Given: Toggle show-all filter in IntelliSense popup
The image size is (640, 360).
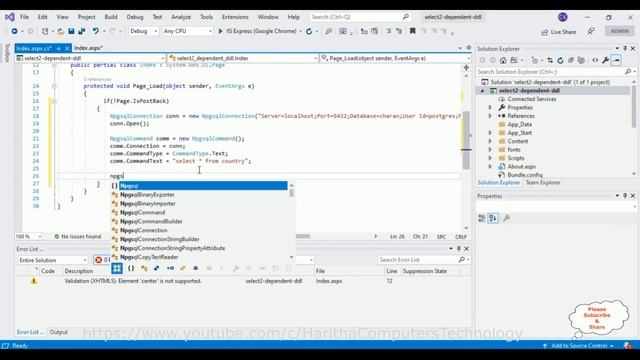Looking at the screenshot, I should 117,268.
